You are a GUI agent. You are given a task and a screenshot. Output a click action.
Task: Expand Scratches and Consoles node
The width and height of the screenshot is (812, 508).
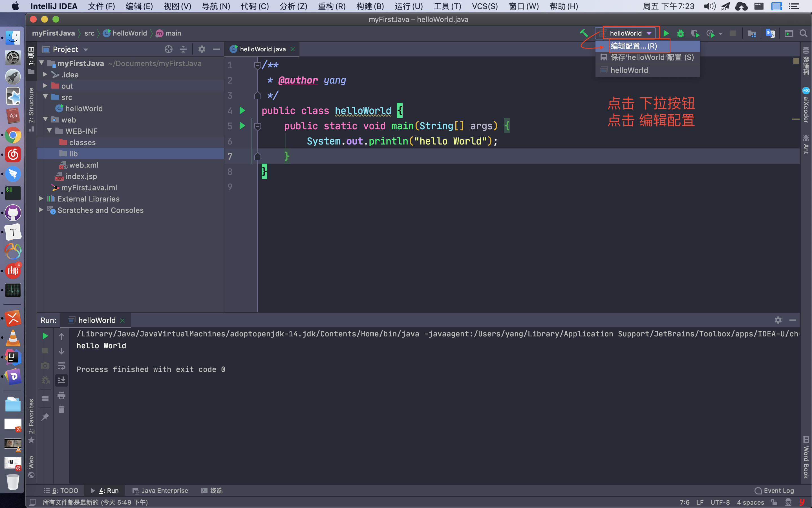(x=41, y=210)
